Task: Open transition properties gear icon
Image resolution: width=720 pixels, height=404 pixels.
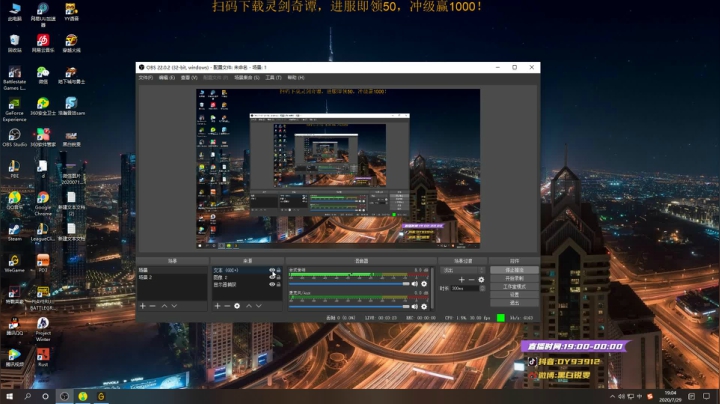Action: coord(481,280)
